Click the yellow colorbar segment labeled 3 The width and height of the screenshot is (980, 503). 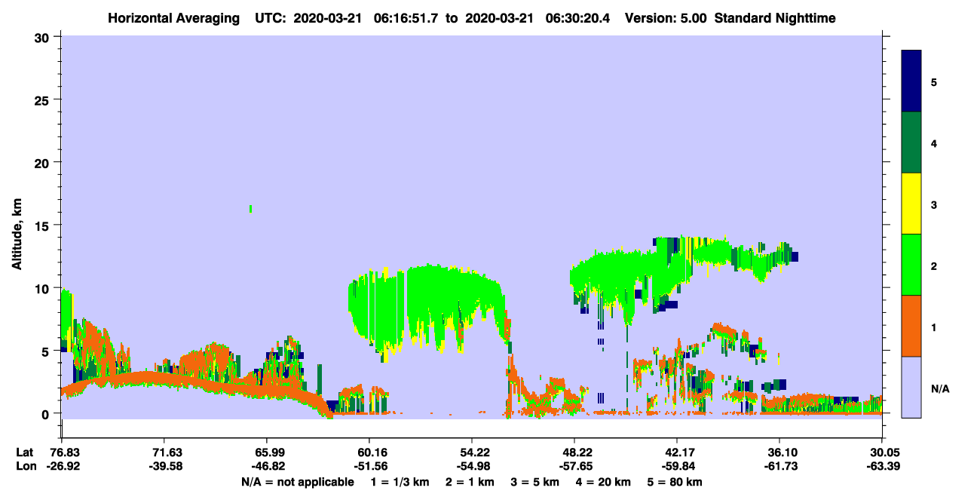911,204
